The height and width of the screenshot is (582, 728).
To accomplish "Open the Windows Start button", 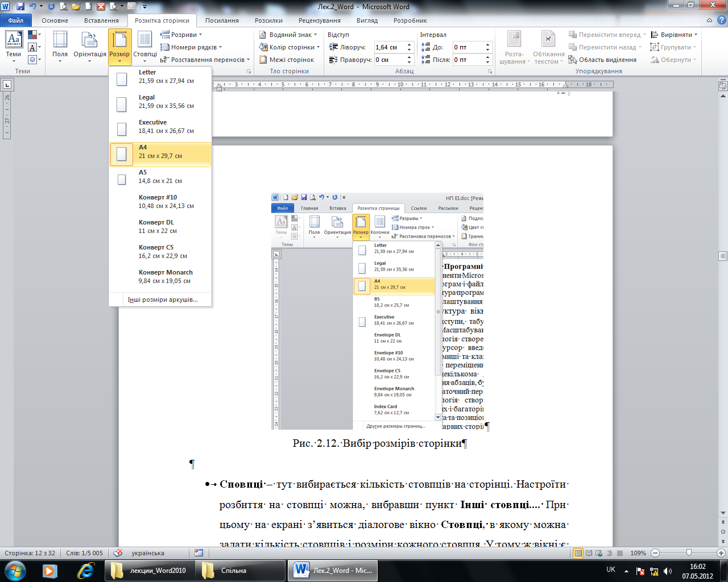I will 15,570.
